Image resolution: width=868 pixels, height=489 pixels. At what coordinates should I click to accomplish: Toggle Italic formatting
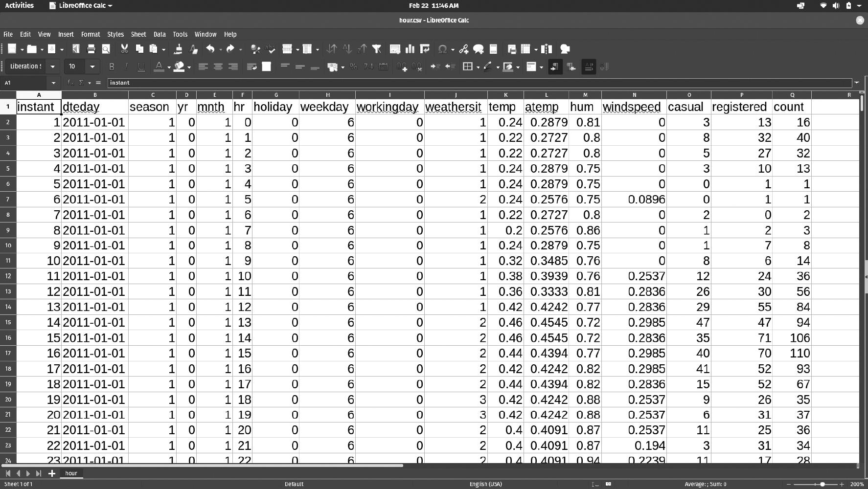click(x=126, y=67)
